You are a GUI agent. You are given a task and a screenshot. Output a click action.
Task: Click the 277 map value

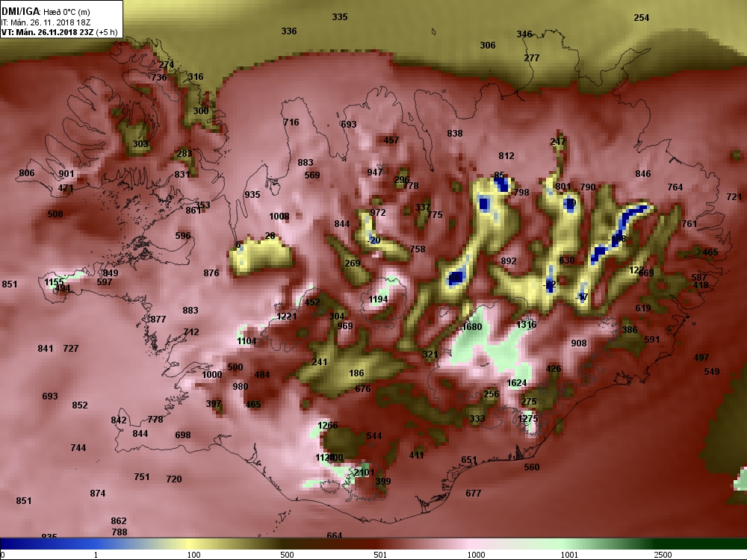pos(532,58)
